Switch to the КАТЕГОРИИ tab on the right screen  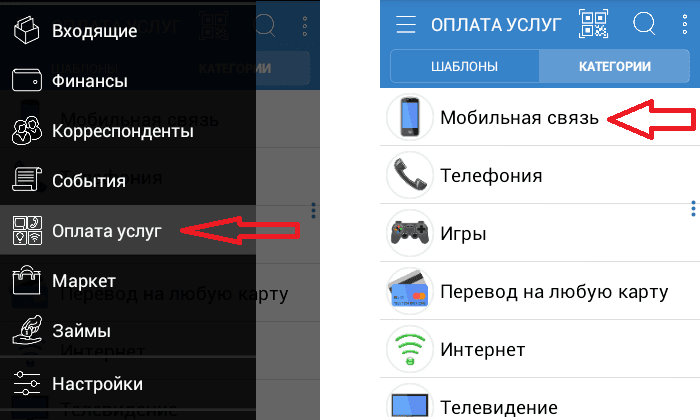coord(614,66)
